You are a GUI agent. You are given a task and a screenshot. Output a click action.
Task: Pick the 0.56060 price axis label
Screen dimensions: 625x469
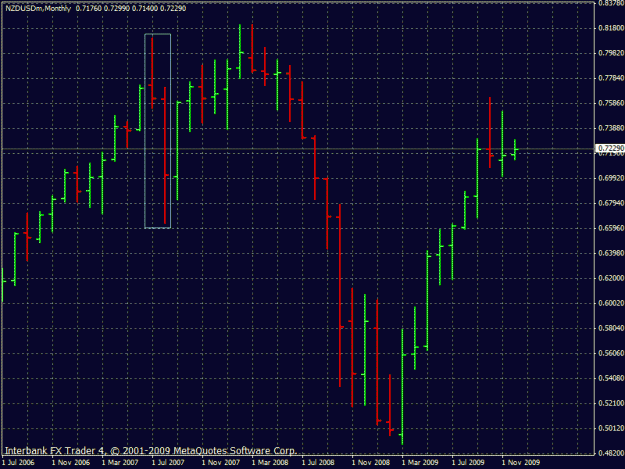click(611, 353)
